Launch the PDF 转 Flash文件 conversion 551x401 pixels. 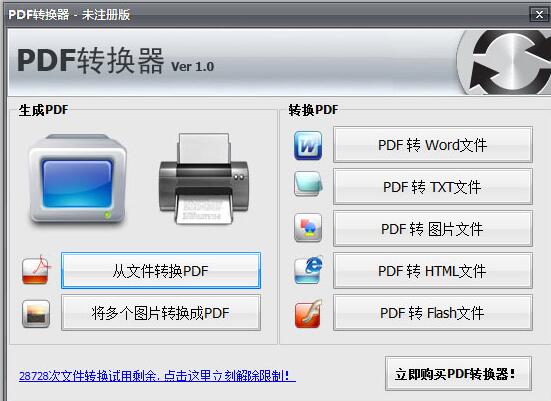pos(433,312)
